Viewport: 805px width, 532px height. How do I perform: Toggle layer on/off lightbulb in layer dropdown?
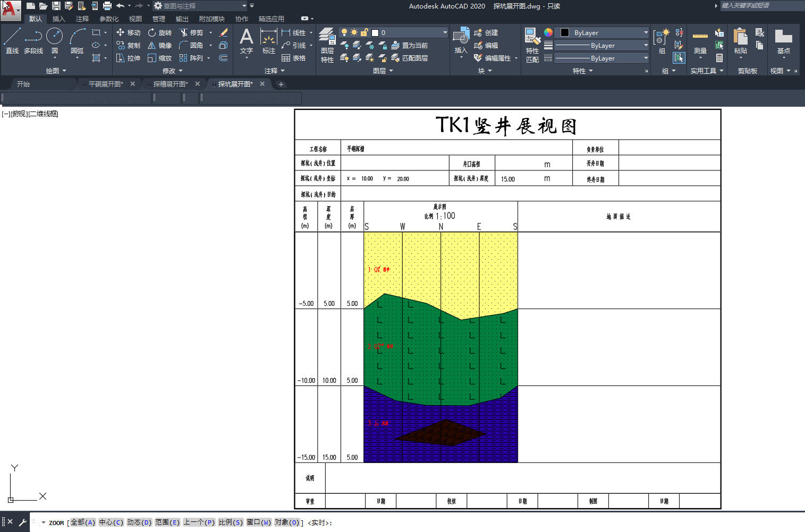tap(344, 32)
